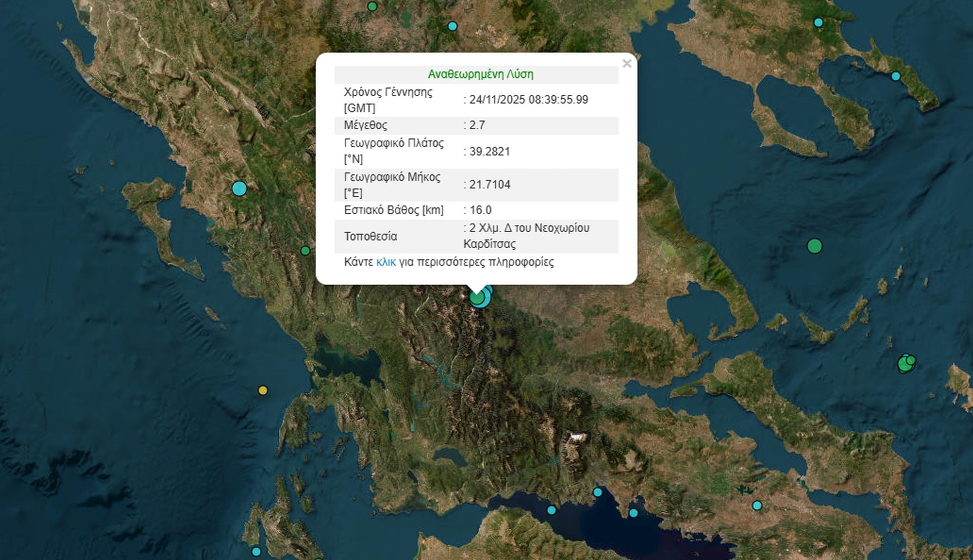Click the 'Τοποθεσία' location row in the popup

point(370,236)
